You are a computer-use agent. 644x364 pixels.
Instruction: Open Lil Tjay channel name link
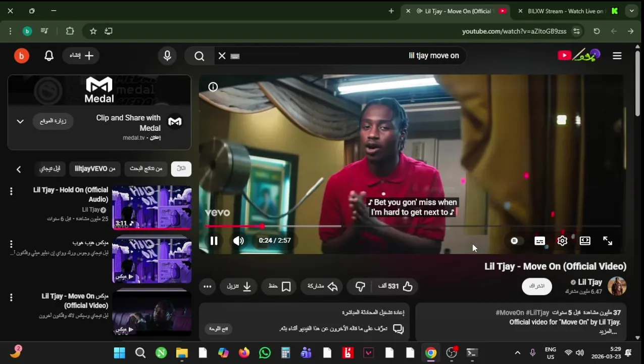pos(590,282)
